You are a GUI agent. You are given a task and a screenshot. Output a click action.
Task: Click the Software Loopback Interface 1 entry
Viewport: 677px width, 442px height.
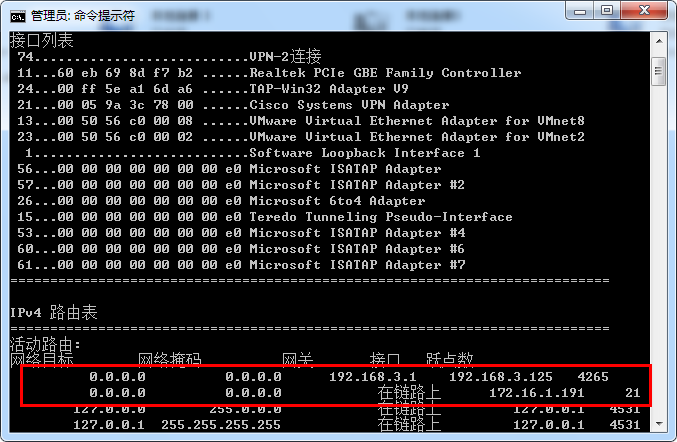(x=364, y=153)
